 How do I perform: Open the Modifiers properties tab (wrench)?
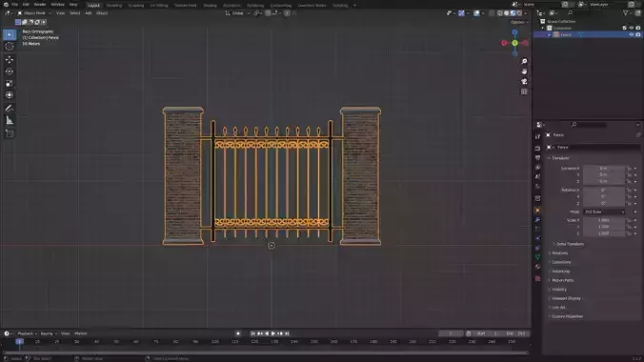[x=537, y=220]
